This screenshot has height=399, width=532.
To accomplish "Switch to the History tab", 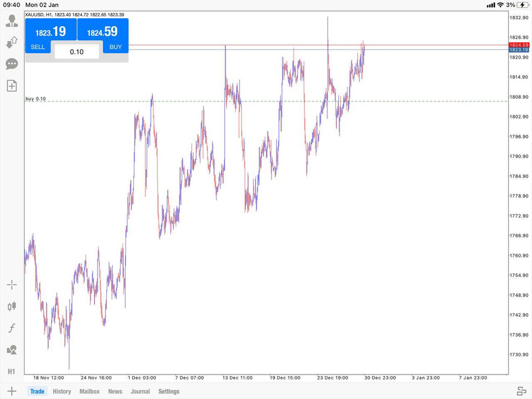I will coord(62,391).
